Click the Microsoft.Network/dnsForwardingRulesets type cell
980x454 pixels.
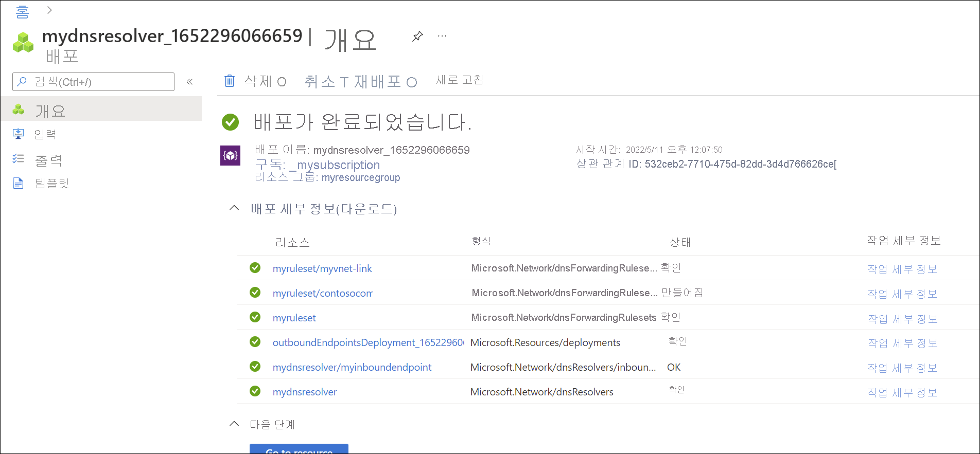(x=564, y=318)
